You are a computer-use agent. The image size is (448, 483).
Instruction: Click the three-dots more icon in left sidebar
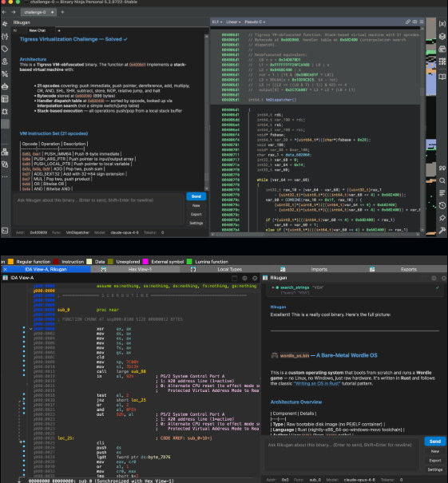click(5, 176)
